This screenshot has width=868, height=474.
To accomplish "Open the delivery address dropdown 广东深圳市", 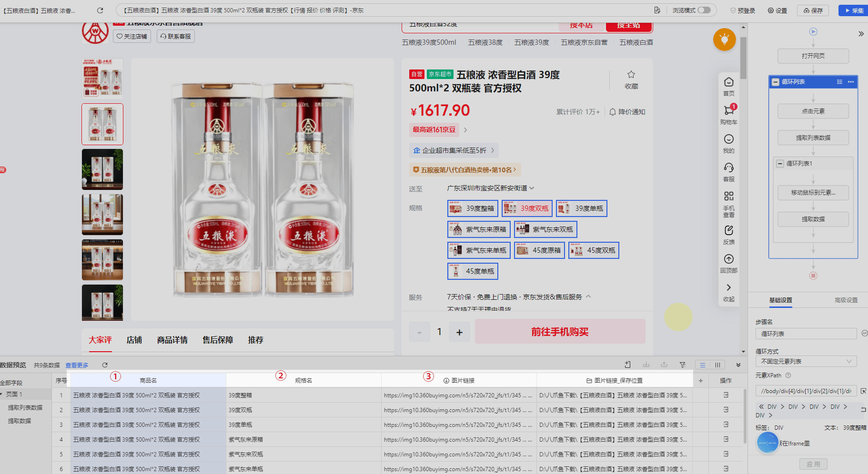I will point(490,188).
